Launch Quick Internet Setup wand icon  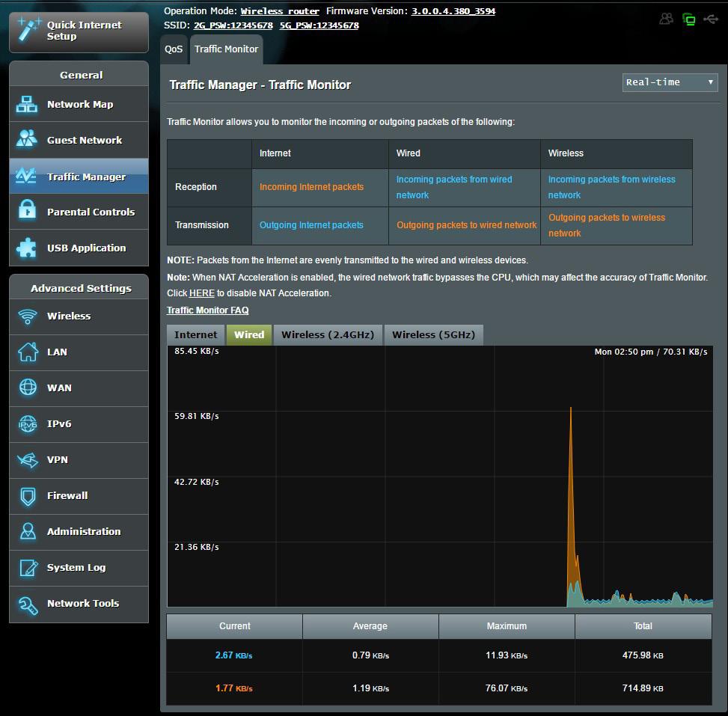click(x=28, y=30)
